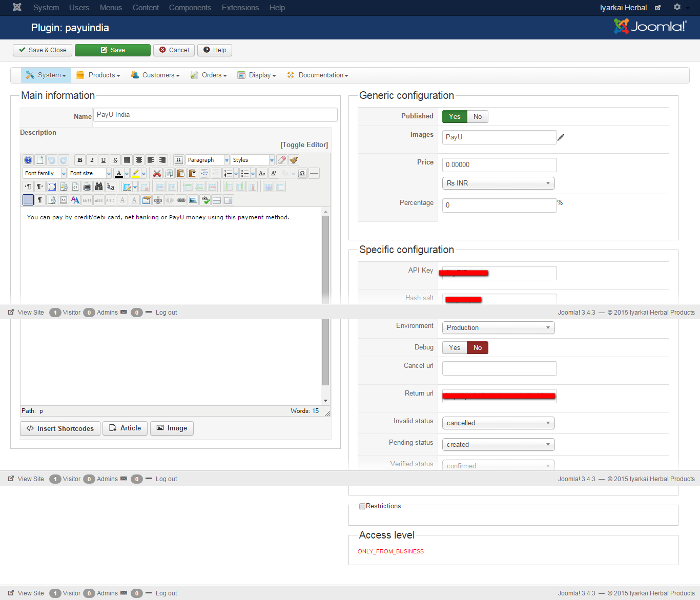The height and width of the screenshot is (600, 700).
Task: Click the Save & Close button
Action: pyautogui.click(x=43, y=50)
